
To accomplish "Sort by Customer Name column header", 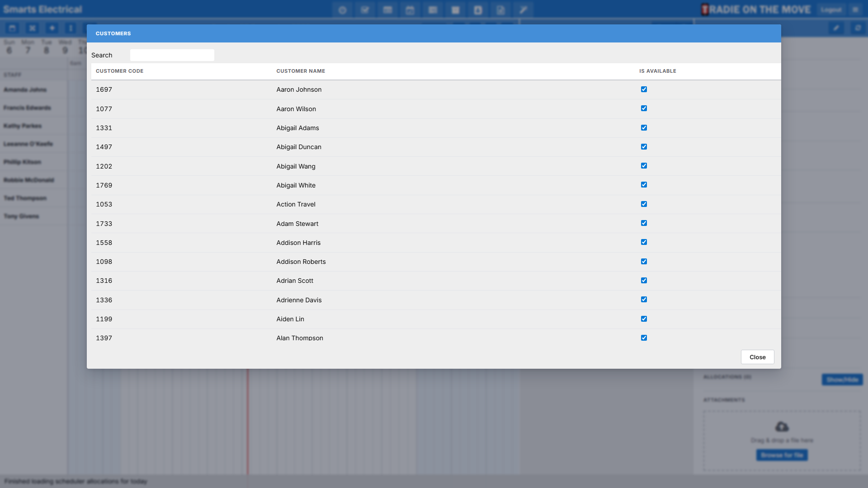I will pos(301,71).
